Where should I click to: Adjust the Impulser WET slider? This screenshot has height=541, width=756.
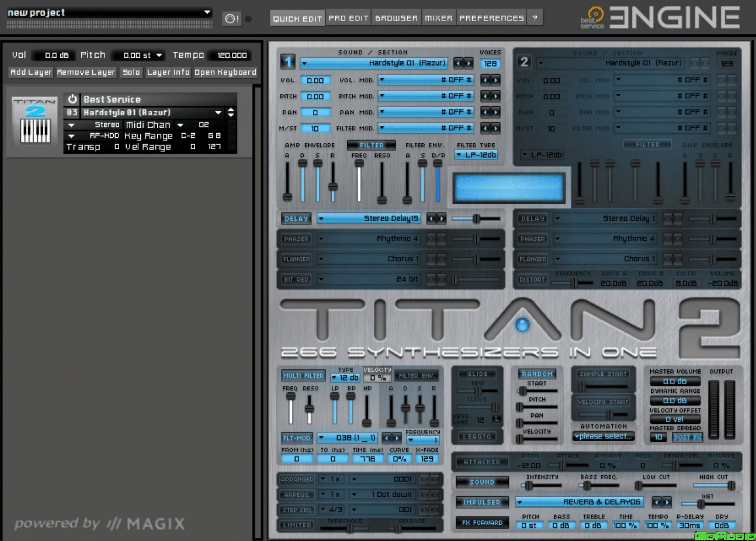point(701,504)
